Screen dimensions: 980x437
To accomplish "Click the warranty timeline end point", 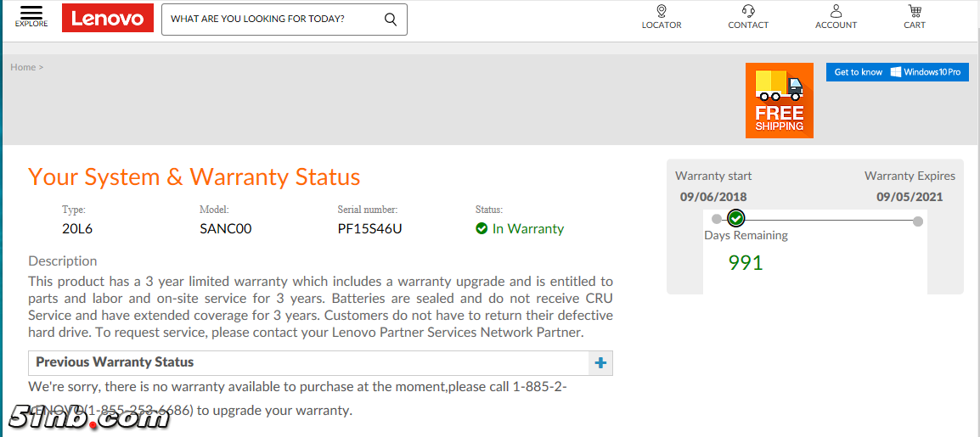I will pyautogui.click(x=918, y=221).
